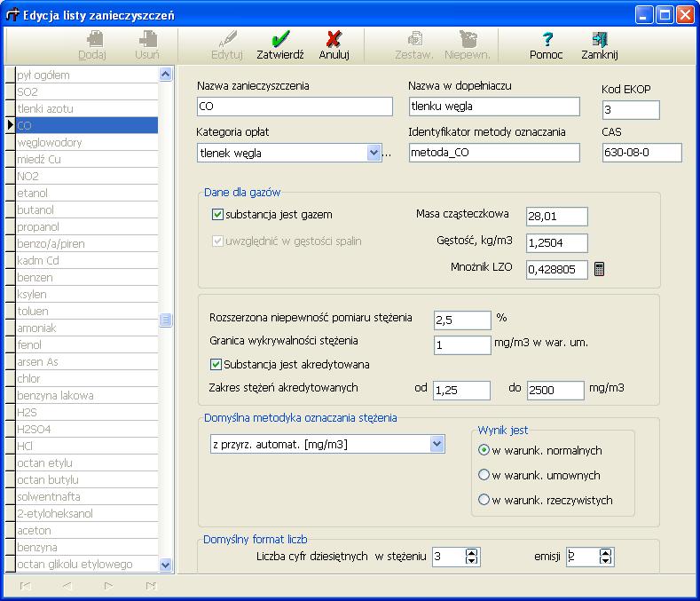
Task: Select 'solwentnafta' list row
Action: tap(87, 496)
